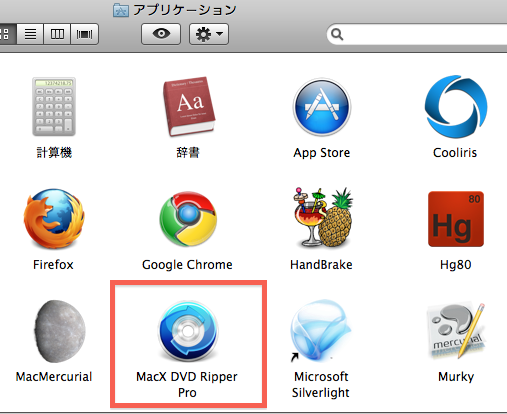The width and height of the screenshot is (507, 414).
Task: Click the MacMercurial moon icon
Action: pos(60,331)
